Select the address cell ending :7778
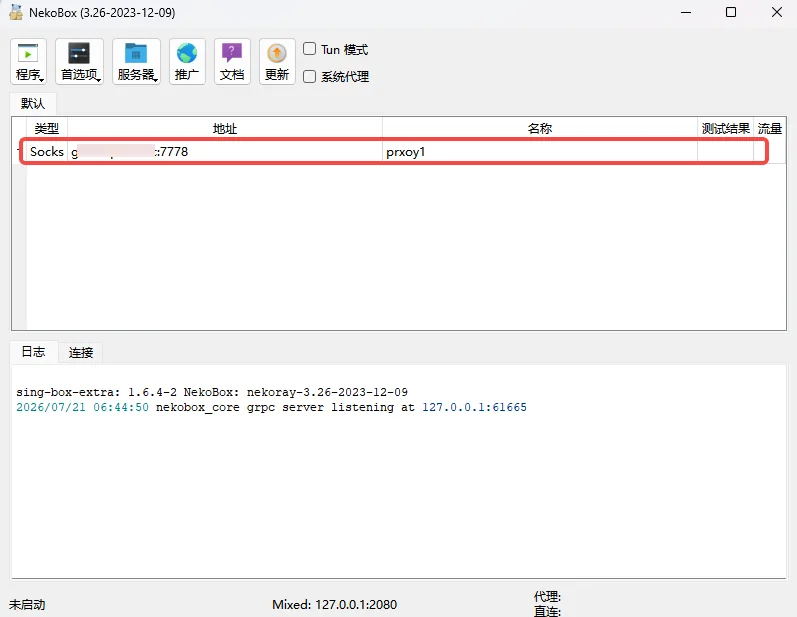Image resolution: width=797 pixels, height=617 pixels. tap(225, 151)
